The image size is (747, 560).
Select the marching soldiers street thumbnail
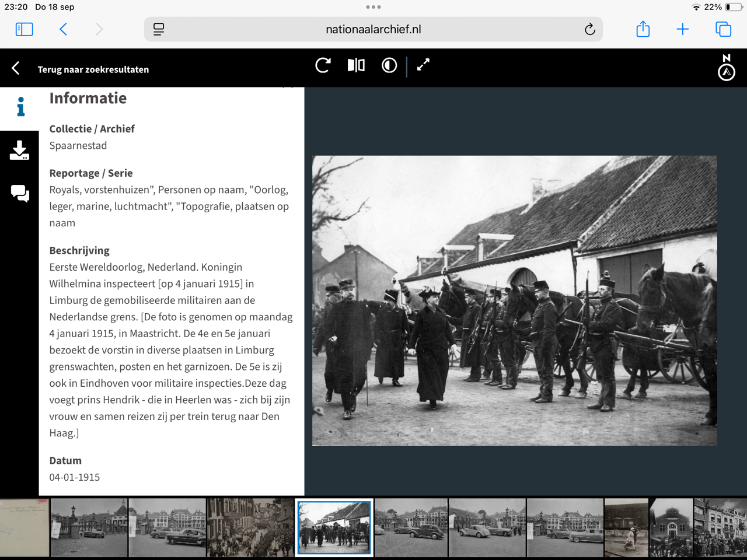tap(250, 527)
